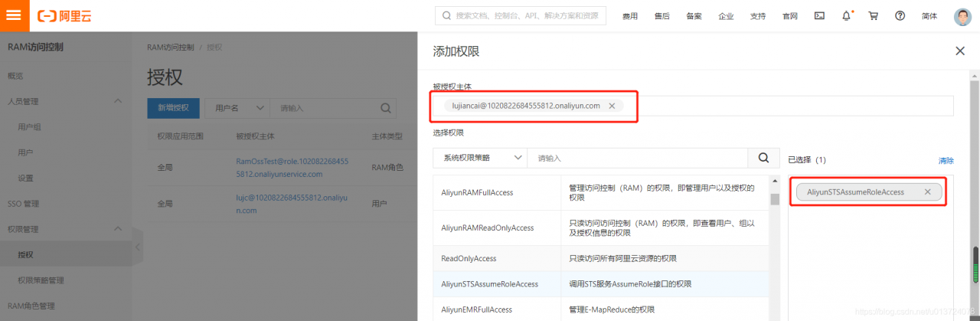
Task: Remove lujiancai principal tag
Action: click(612, 106)
